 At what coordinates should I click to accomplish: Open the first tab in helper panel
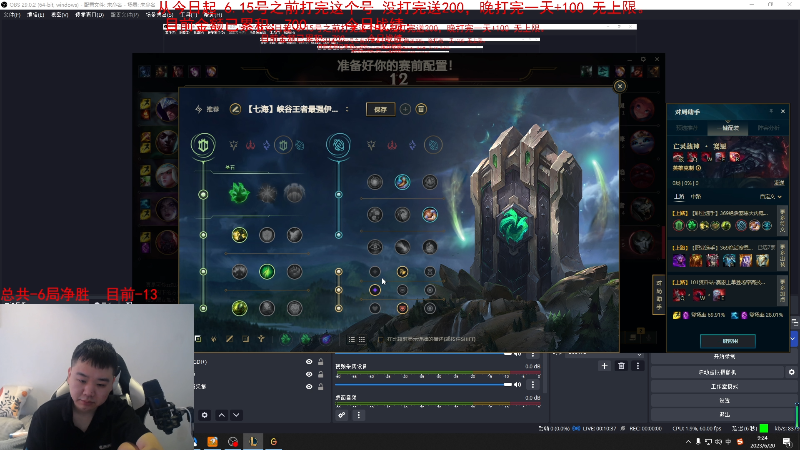tap(687, 128)
